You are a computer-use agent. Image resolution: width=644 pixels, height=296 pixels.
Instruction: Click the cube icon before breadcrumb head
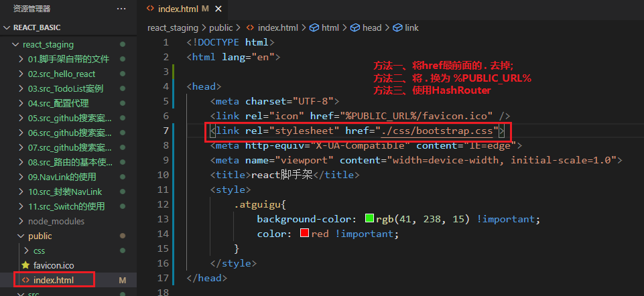coord(355,27)
